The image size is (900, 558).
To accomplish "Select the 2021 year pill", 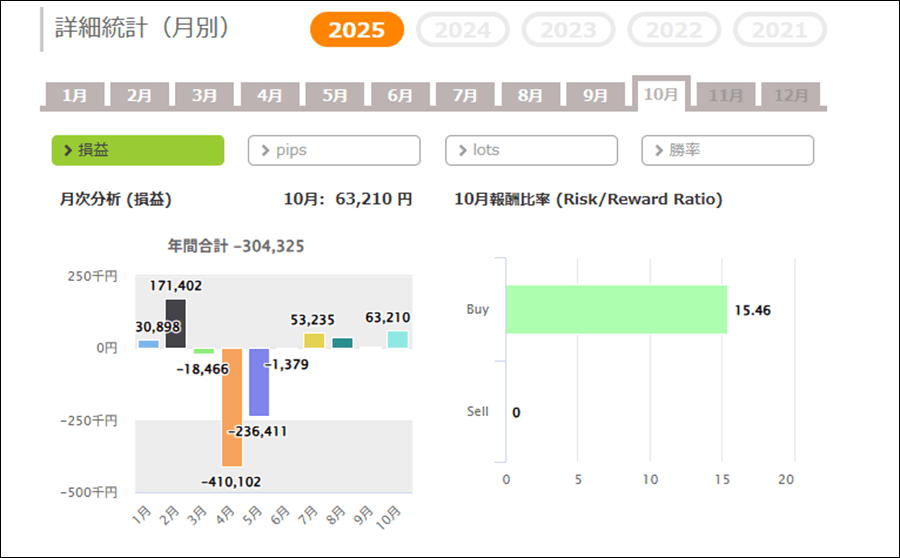I will tap(779, 30).
